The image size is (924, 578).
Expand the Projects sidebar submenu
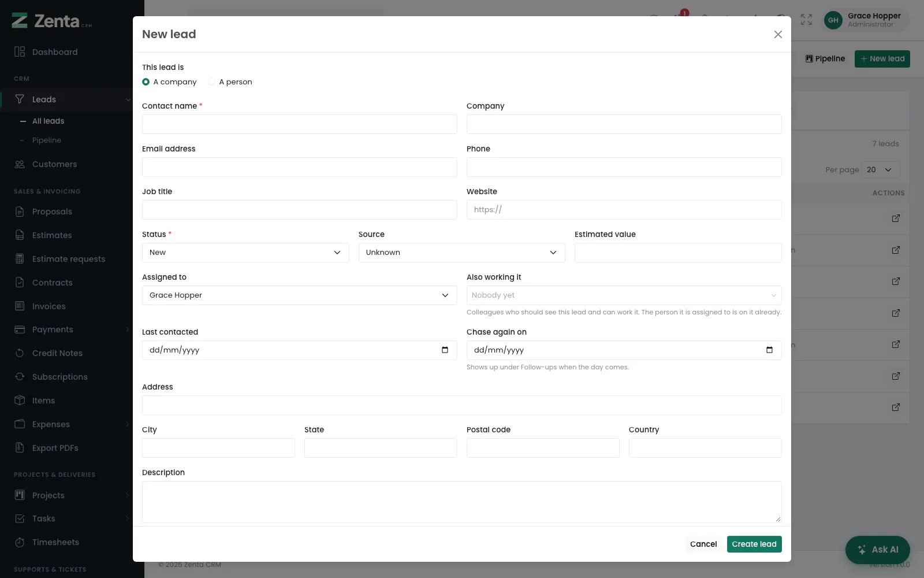[127, 495]
